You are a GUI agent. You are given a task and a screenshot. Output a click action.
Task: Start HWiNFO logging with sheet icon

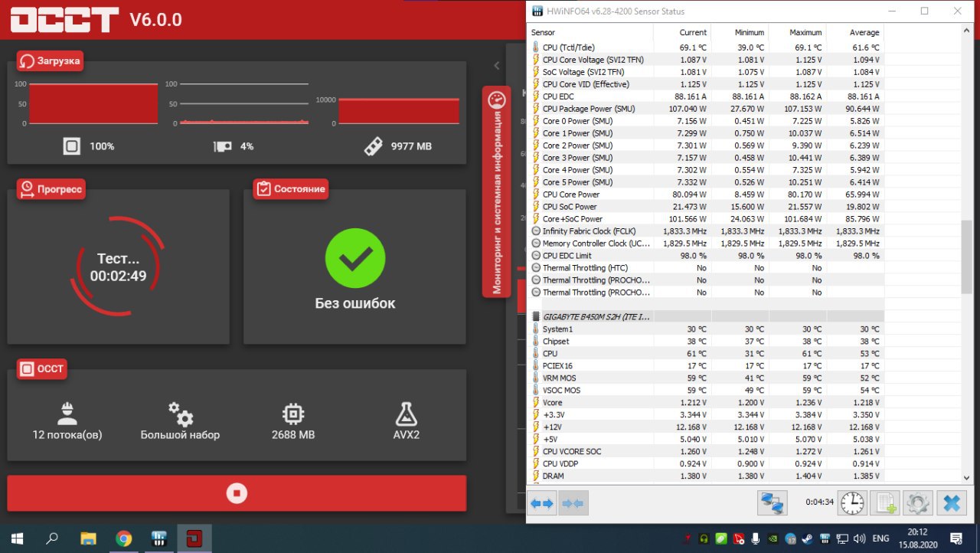coord(885,502)
